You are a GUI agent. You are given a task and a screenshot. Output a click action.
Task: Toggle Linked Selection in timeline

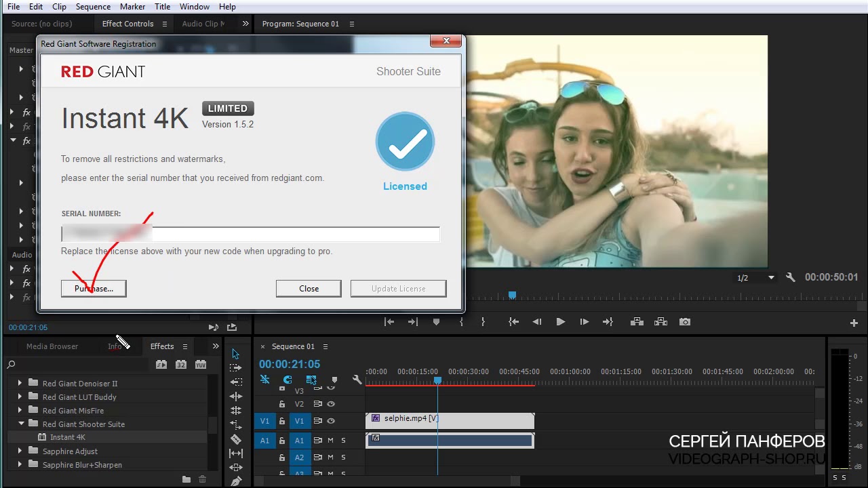(311, 380)
